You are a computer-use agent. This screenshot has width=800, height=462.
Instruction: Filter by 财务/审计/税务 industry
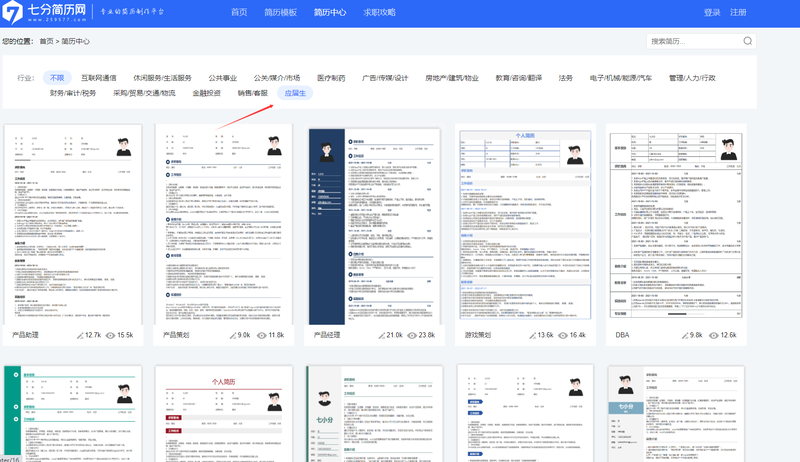73,93
